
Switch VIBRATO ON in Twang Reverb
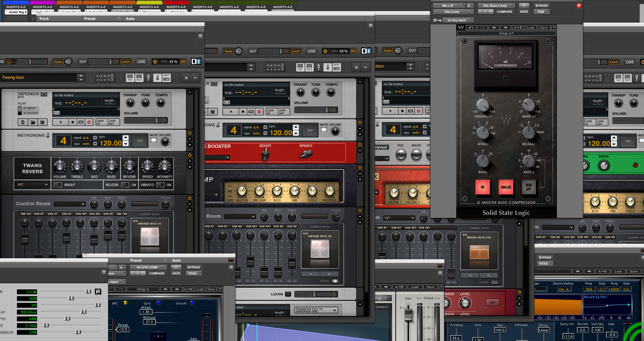tap(160, 185)
